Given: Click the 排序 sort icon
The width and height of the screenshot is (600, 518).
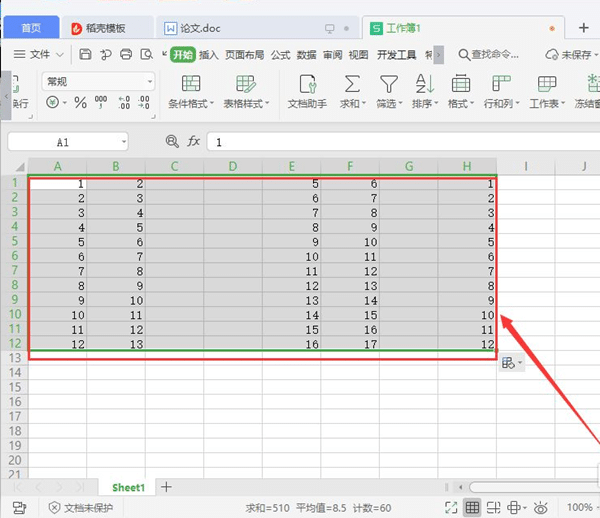Looking at the screenshot, I should (x=425, y=84).
